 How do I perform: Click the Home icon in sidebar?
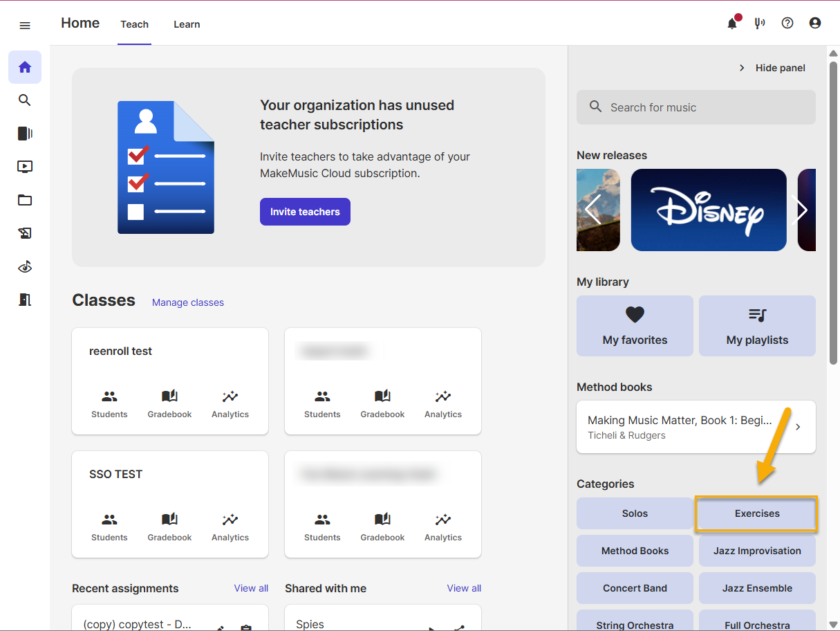pyautogui.click(x=25, y=67)
